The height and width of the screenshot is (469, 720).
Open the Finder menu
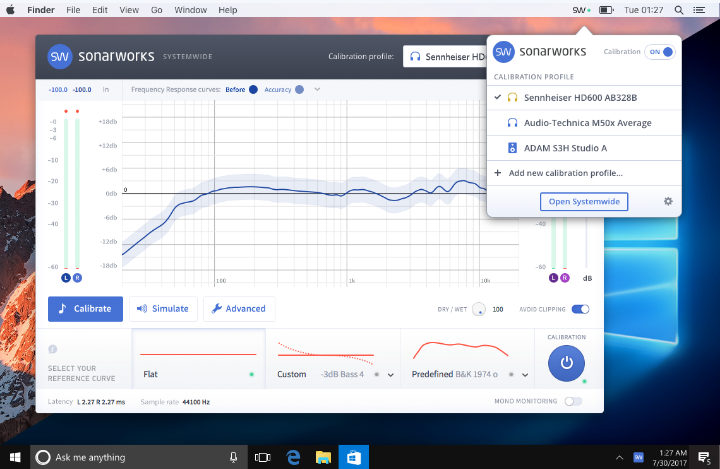tap(41, 10)
